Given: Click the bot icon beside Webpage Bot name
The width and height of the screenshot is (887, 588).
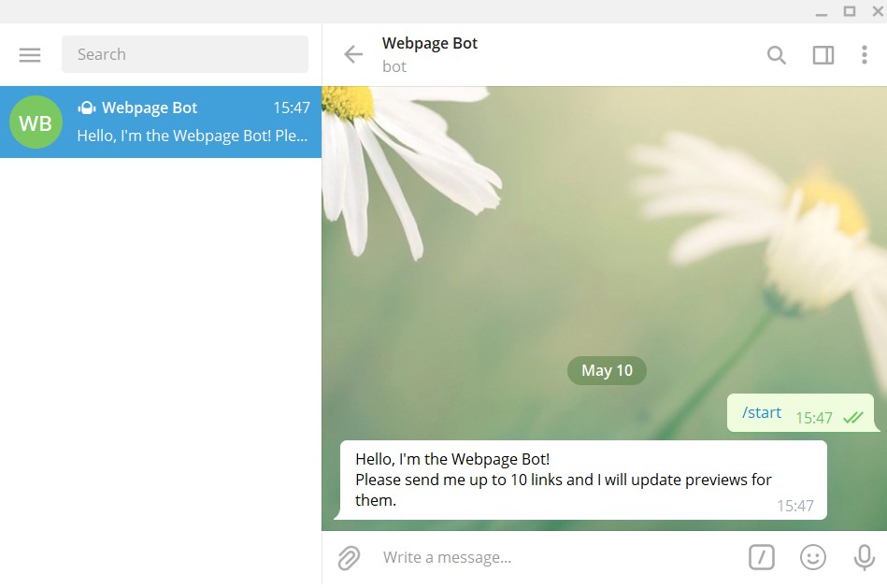Looking at the screenshot, I should (87, 108).
